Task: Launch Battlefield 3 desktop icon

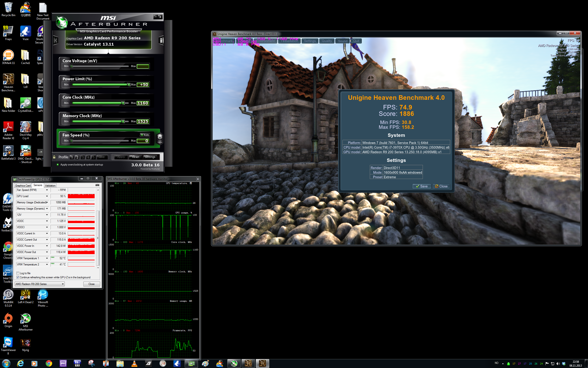Action: click(x=8, y=152)
